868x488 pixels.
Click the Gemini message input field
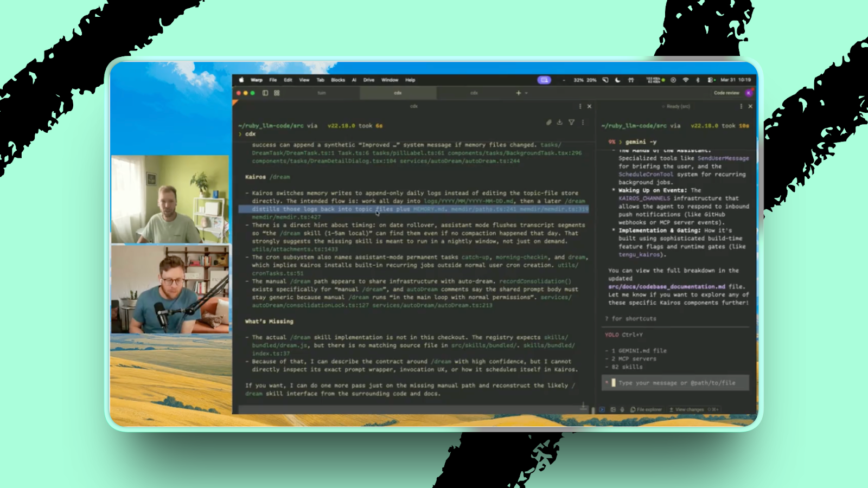click(x=677, y=383)
